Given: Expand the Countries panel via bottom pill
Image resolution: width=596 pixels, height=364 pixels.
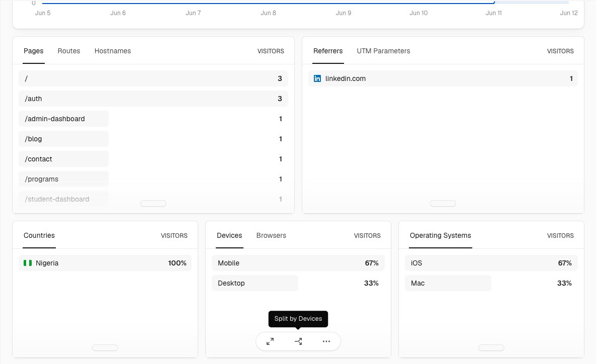Looking at the screenshot, I should coord(105,348).
